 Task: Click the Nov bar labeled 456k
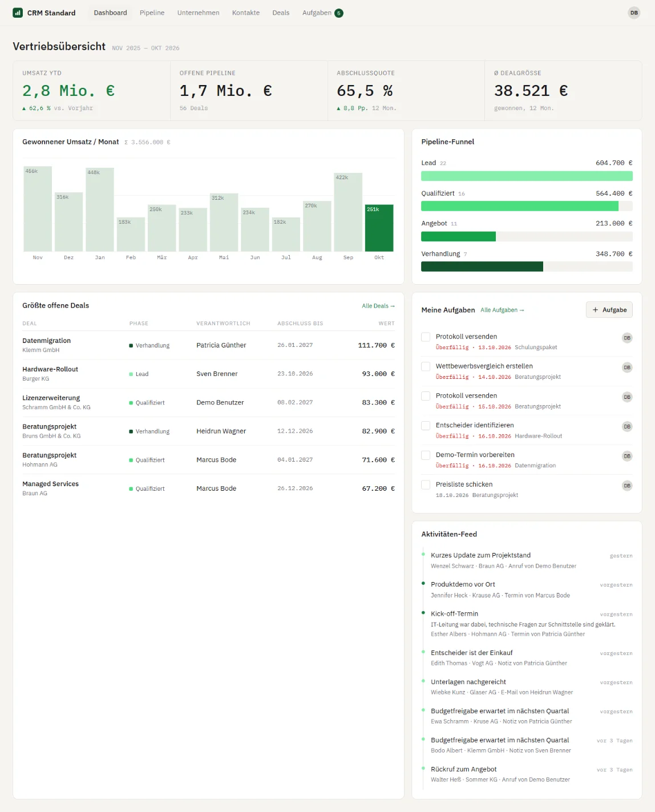(38, 209)
